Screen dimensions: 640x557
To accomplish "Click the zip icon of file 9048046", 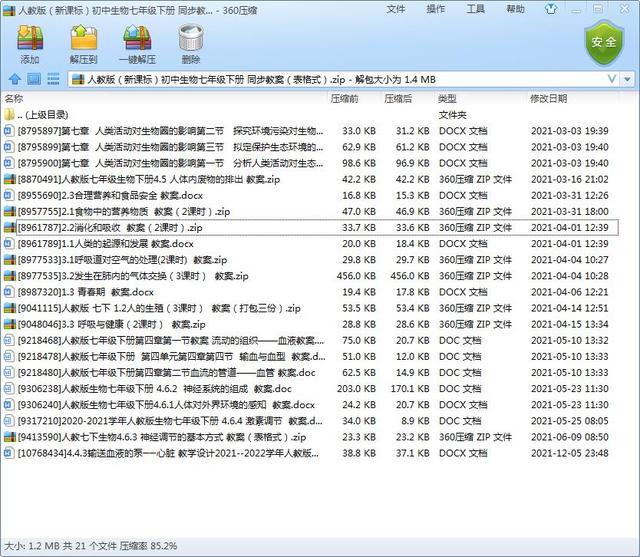I will tap(9, 324).
